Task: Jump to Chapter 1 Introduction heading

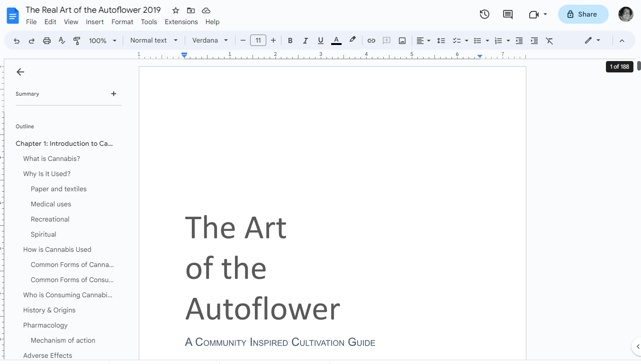Action: [x=64, y=143]
